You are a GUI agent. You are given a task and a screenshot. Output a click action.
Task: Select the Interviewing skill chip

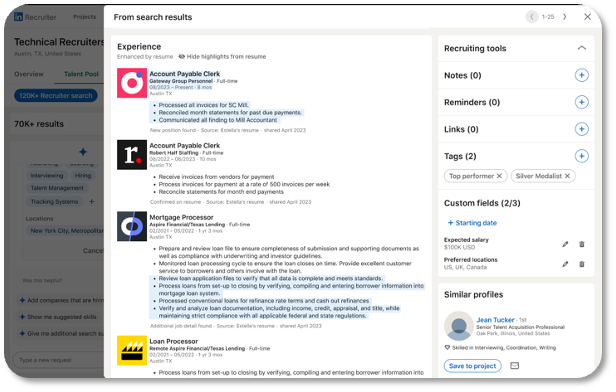(47, 176)
